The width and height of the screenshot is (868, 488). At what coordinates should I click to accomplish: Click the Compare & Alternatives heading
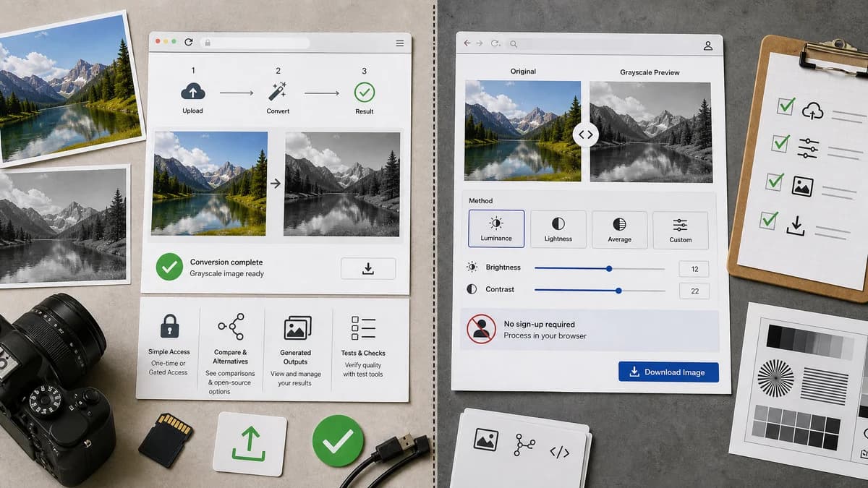(x=231, y=356)
